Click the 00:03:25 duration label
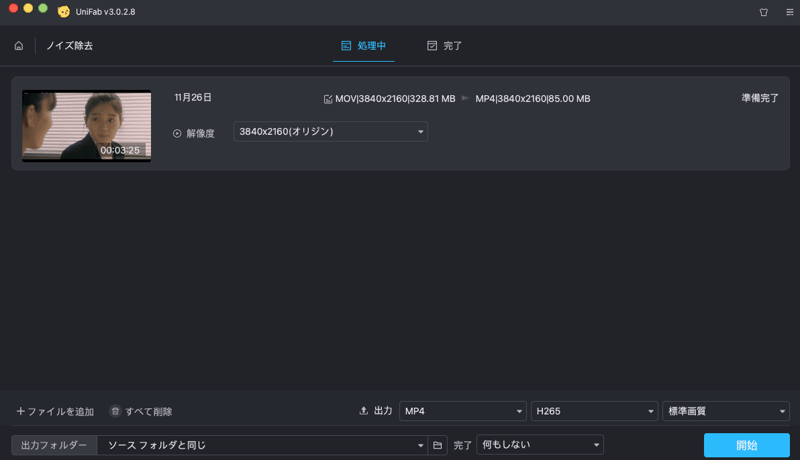 coord(120,150)
